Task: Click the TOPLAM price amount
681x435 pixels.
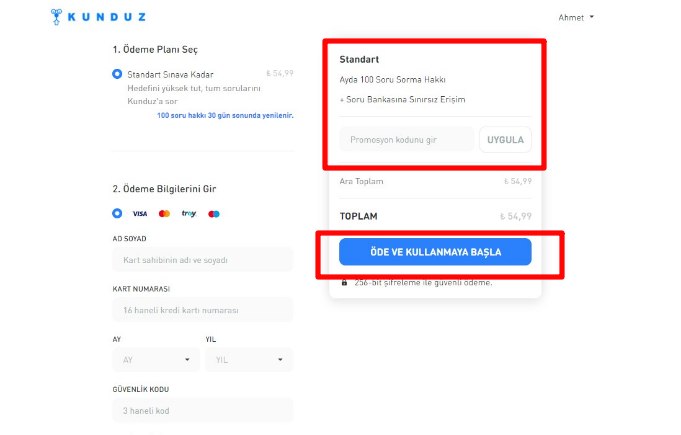Action: click(516, 216)
